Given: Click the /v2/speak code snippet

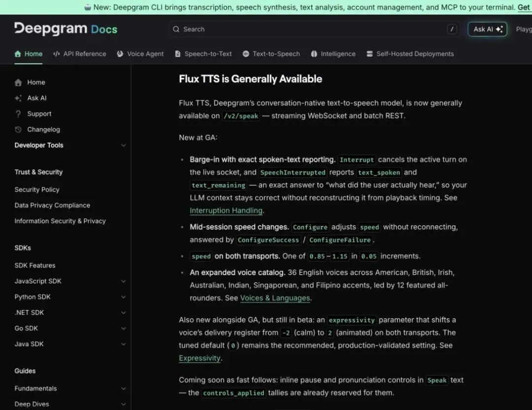Looking at the screenshot, I should point(241,116).
